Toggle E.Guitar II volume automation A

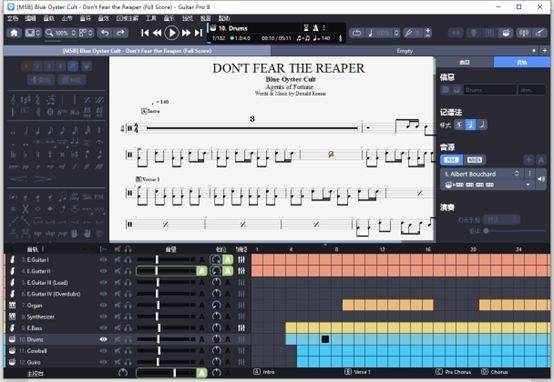coord(202,271)
